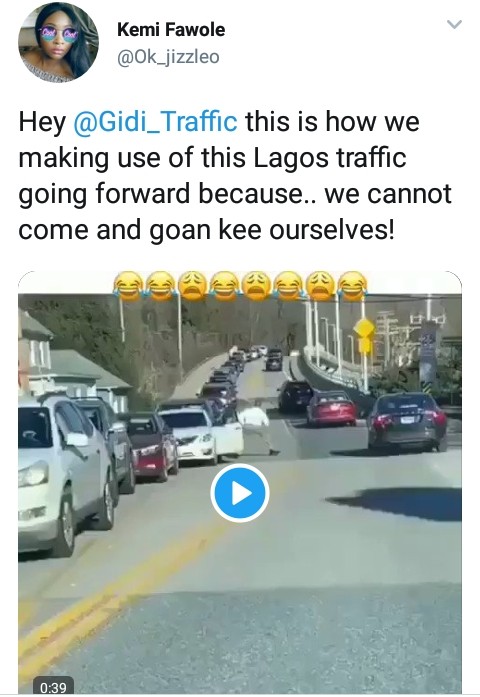
Task: Click the middle weary face emoji
Action: pos(256,286)
